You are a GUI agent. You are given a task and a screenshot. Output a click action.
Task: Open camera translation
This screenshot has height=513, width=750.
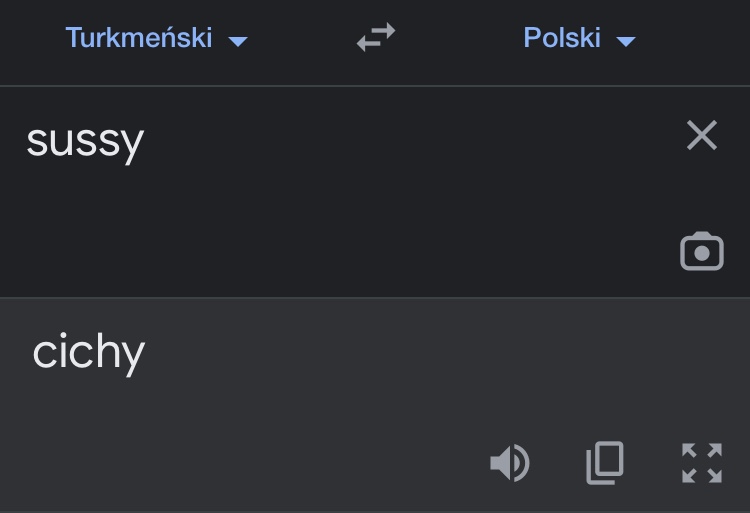coord(702,252)
